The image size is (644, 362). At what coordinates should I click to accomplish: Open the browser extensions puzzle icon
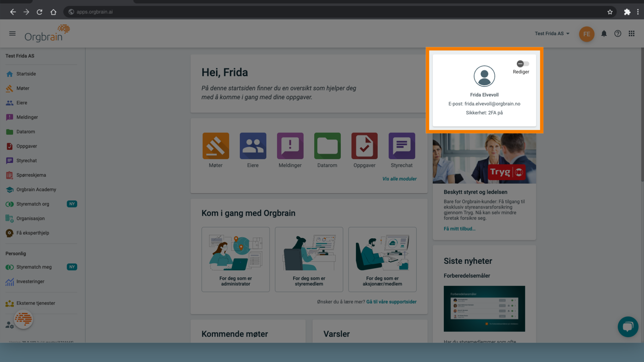627,12
